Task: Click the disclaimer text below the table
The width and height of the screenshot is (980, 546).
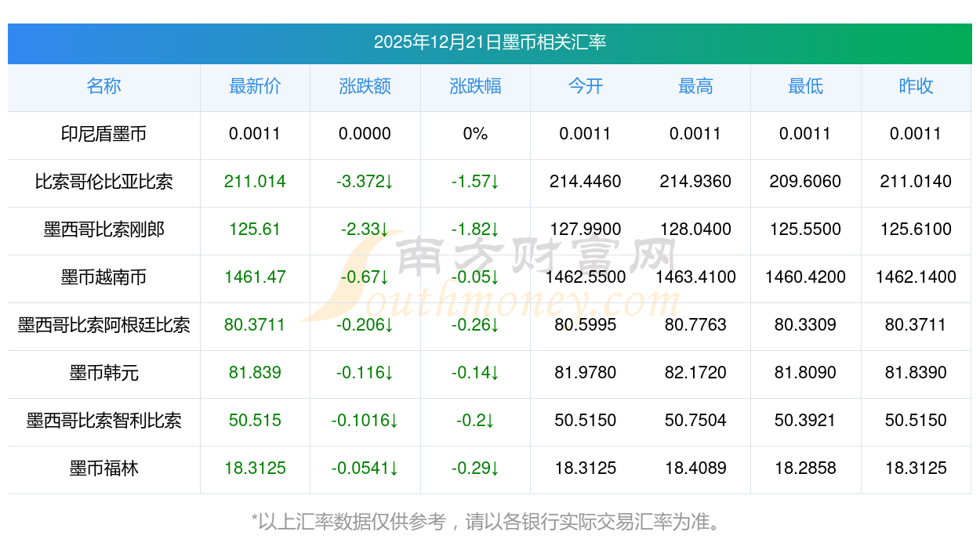Action: coord(489,521)
